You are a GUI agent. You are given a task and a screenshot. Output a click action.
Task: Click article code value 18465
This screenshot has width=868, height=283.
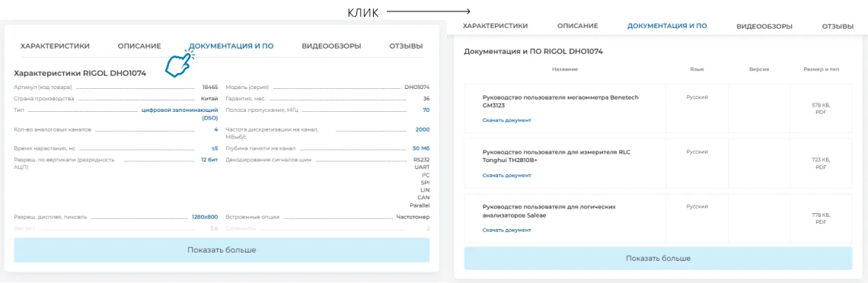tap(210, 87)
